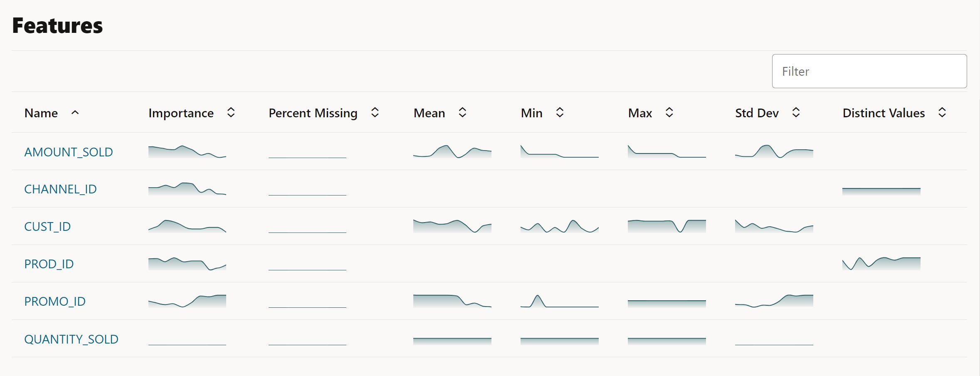Open the CHANNEL_ID feature link
The height and width of the screenshot is (376, 980).
click(x=60, y=189)
